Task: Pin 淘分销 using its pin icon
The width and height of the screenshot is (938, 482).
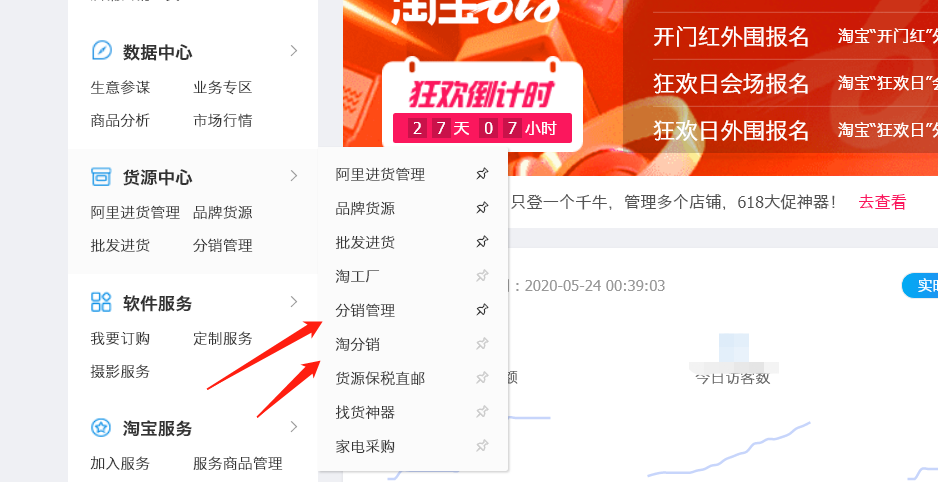Action: coord(482,344)
